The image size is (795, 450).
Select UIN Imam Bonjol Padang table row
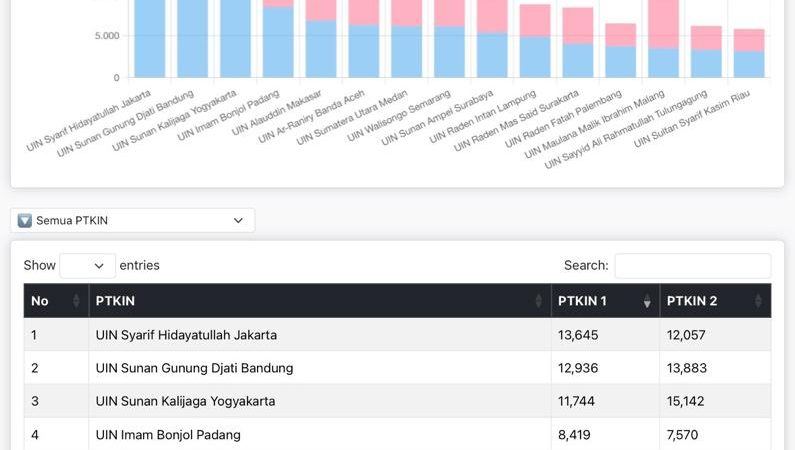click(398, 434)
